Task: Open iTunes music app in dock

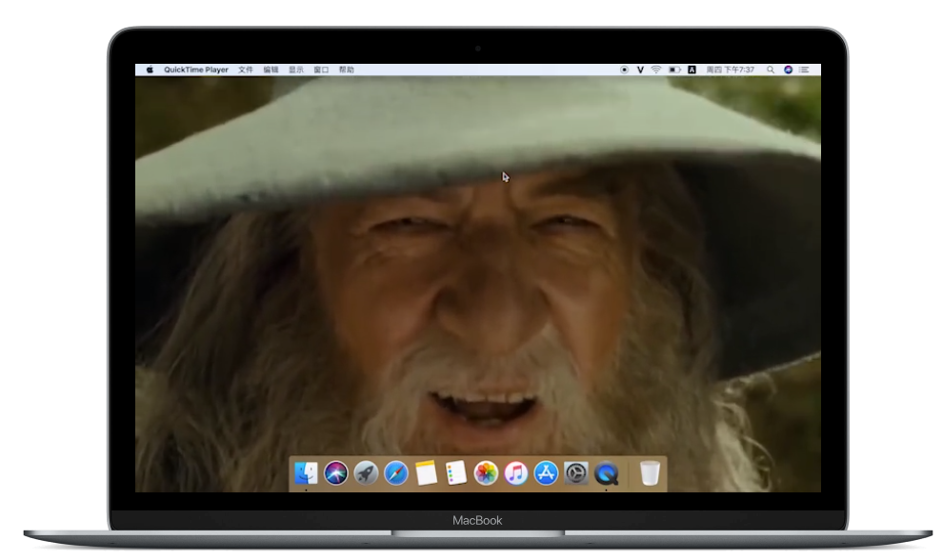Action: click(x=516, y=473)
